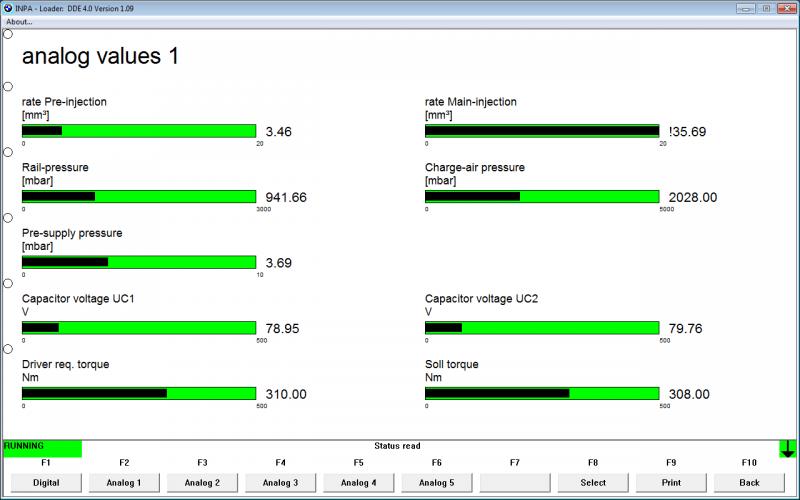Go back with the Back button
800x500 pixels.
pyautogui.click(x=749, y=482)
